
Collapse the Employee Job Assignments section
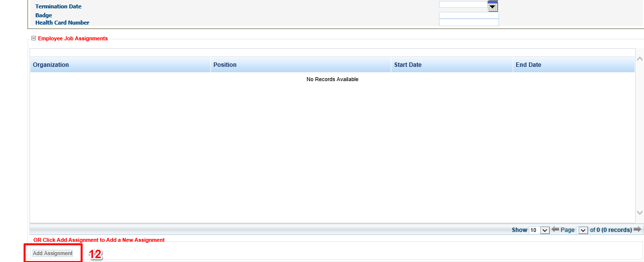tap(33, 38)
